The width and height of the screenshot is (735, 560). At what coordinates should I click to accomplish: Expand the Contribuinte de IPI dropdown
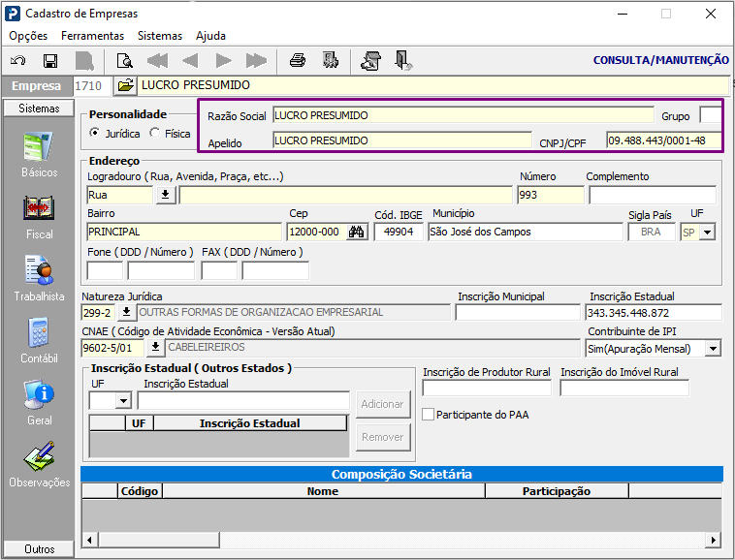coord(713,349)
